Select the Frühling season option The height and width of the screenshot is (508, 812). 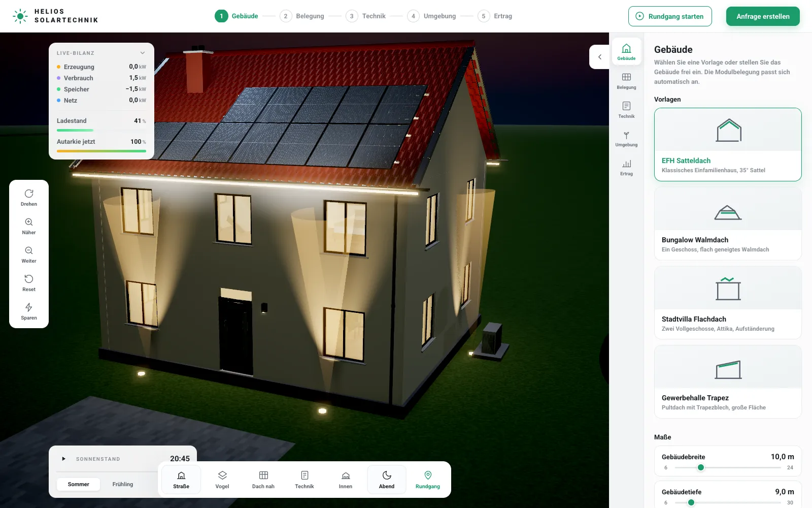[x=123, y=484]
